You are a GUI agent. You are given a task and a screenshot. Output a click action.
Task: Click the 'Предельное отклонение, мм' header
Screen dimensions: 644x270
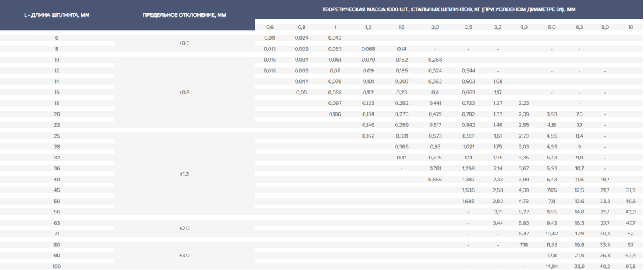(184, 14)
